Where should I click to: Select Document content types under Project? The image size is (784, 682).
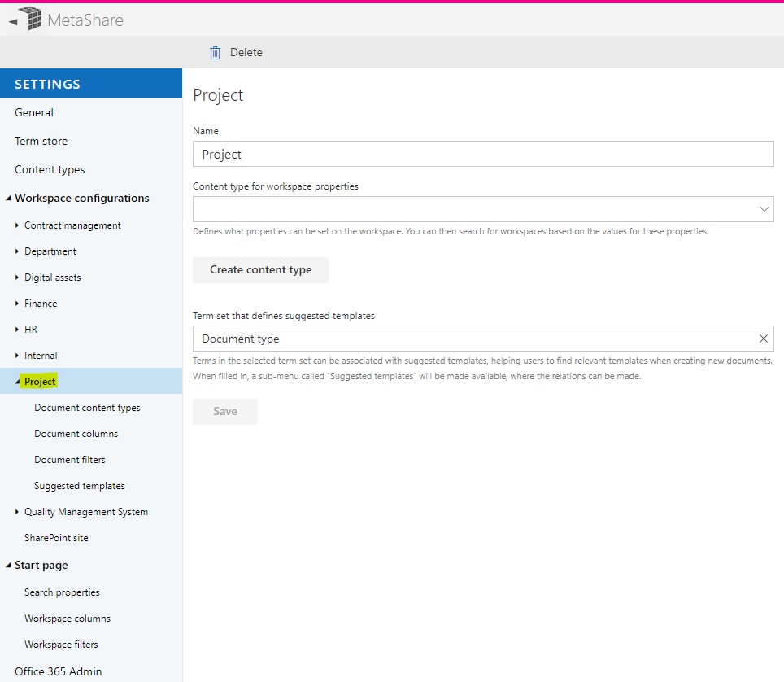87,407
